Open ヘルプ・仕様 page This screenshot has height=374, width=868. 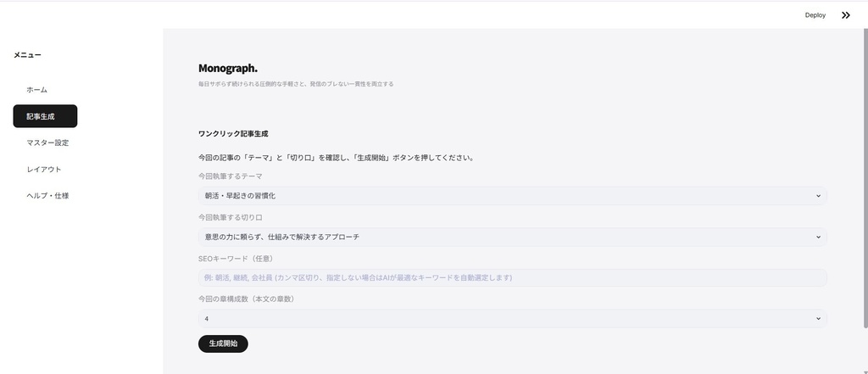(x=46, y=196)
